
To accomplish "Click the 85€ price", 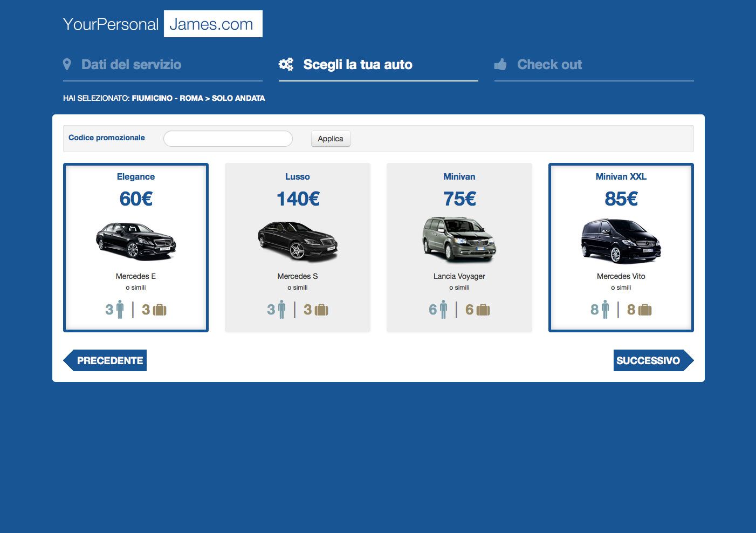I will point(621,199).
